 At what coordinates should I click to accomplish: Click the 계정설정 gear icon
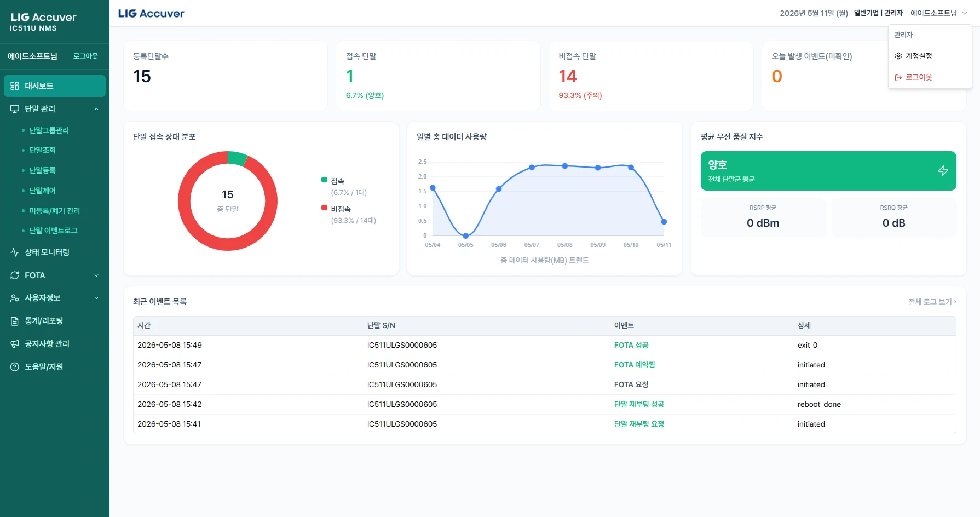pos(898,56)
